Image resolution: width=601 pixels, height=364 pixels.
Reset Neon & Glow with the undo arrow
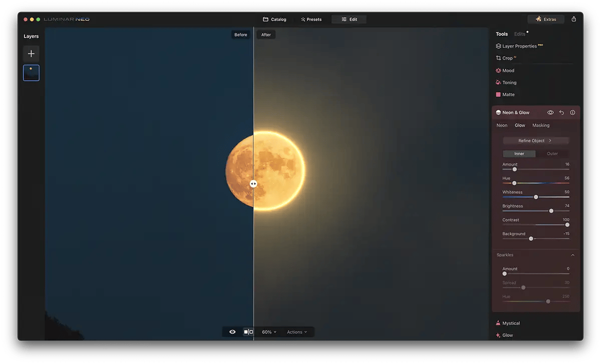point(561,113)
